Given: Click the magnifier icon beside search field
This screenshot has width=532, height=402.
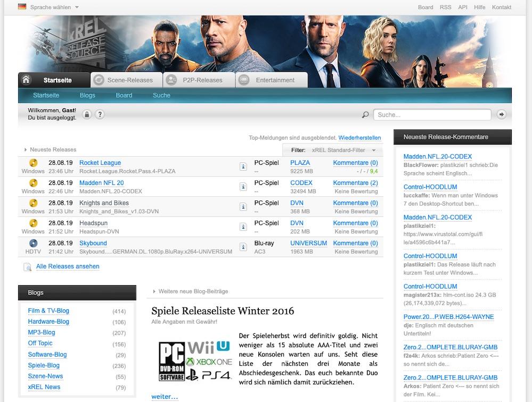Looking at the screenshot, I should click(x=365, y=115).
